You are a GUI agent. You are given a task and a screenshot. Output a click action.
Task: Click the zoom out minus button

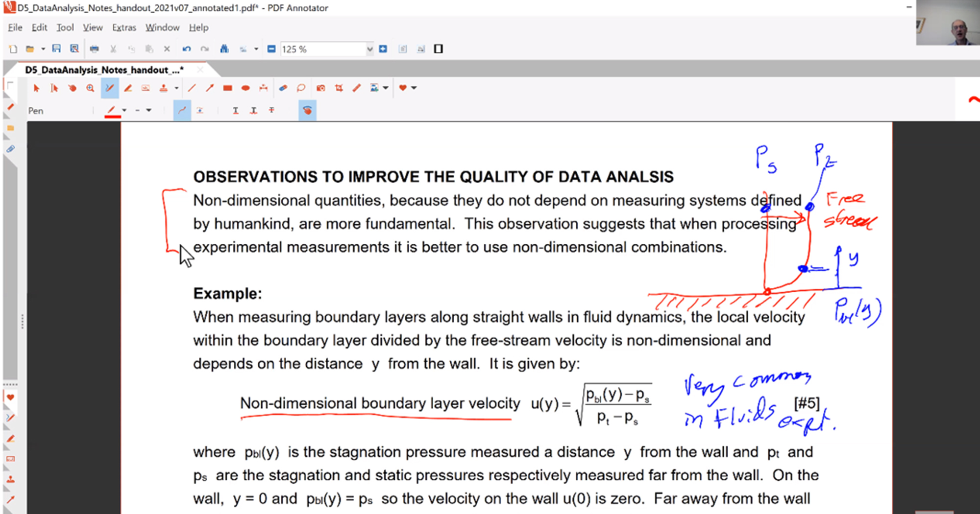pos(271,49)
